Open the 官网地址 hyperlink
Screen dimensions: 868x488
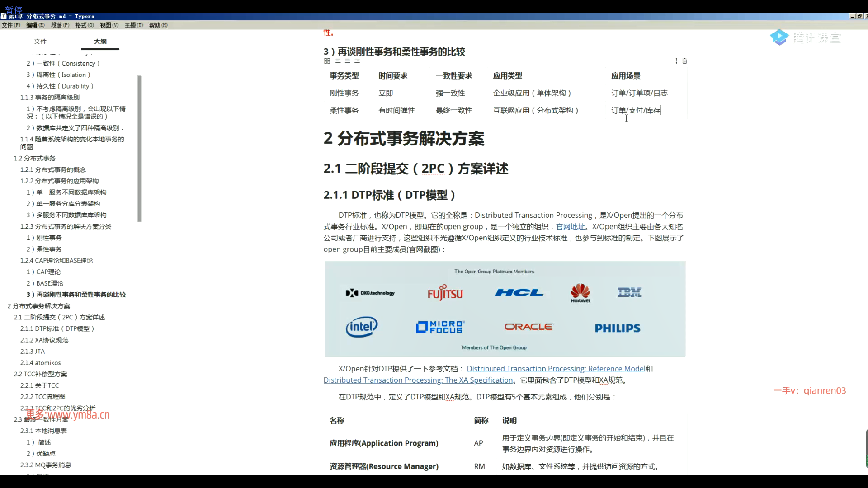570,227
